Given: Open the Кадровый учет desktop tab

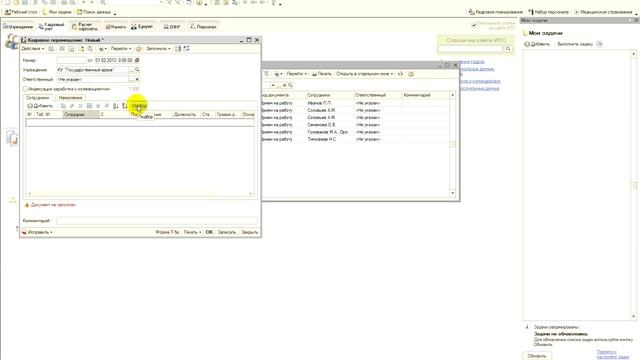Looking at the screenshot, I should coord(51,27).
